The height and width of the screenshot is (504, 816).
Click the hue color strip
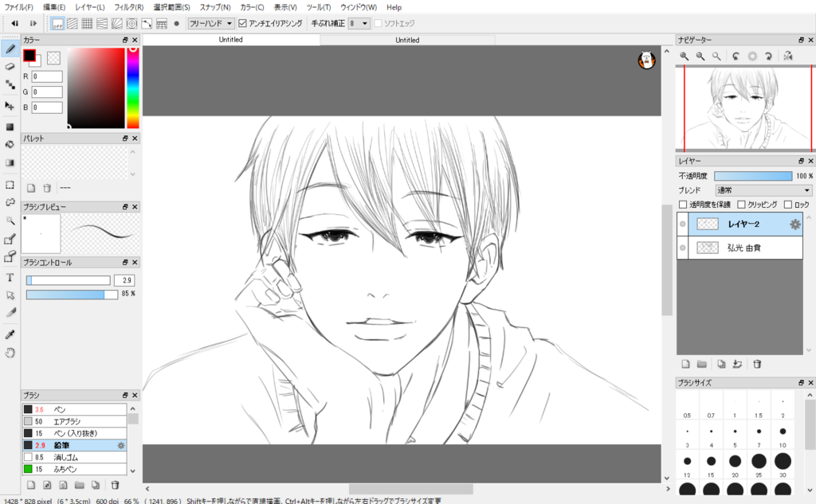point(132,88)
